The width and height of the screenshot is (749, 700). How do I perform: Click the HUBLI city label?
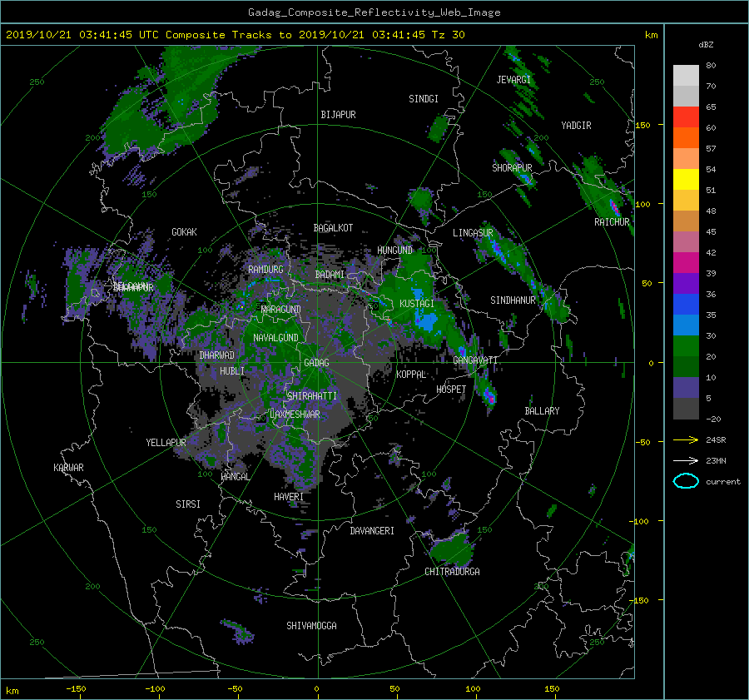tap(231, 371)
